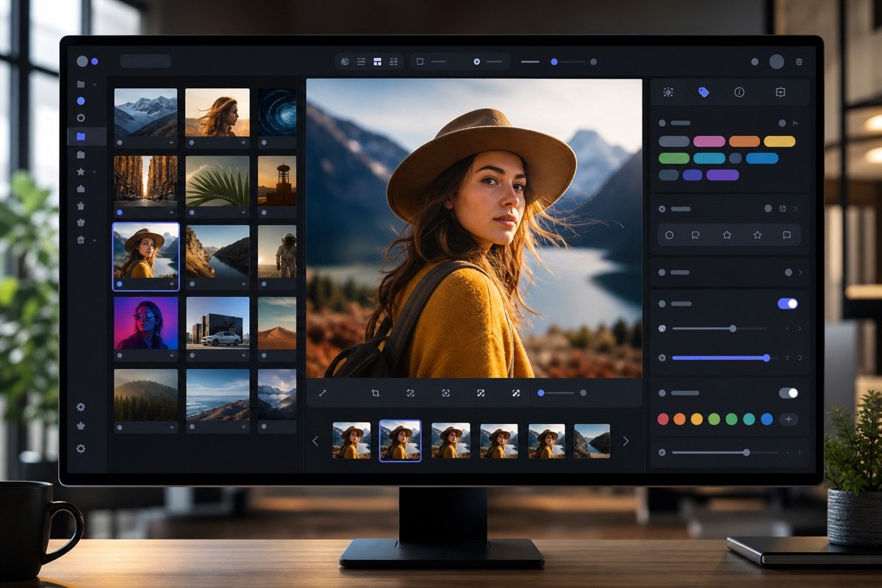
Task: Click the rightmost tool icon below the photo
Action: tap(516, 393)
